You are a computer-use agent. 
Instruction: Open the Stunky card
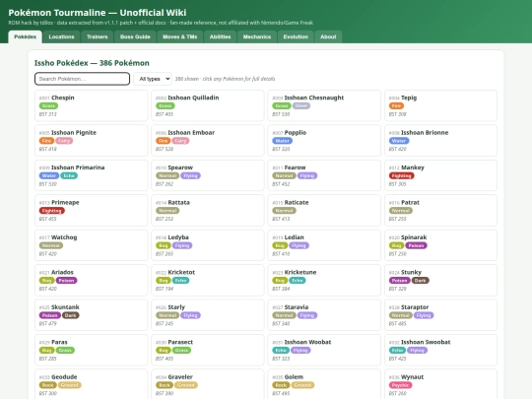coord(440,280)
